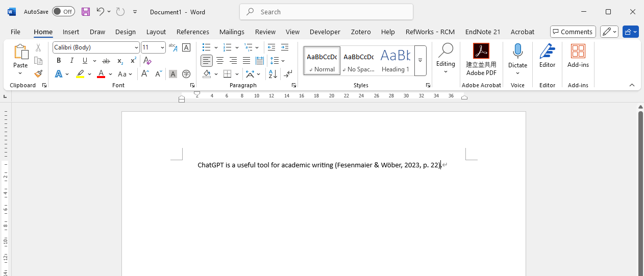Open the Zotero ribbon tab
The image size is (644, 276).
pos(361,32)
